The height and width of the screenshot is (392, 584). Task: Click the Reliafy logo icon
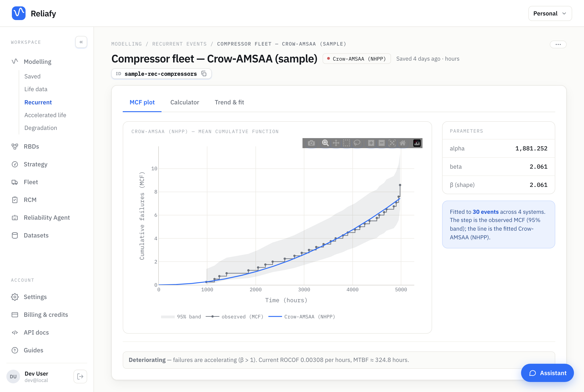[18, 13]
